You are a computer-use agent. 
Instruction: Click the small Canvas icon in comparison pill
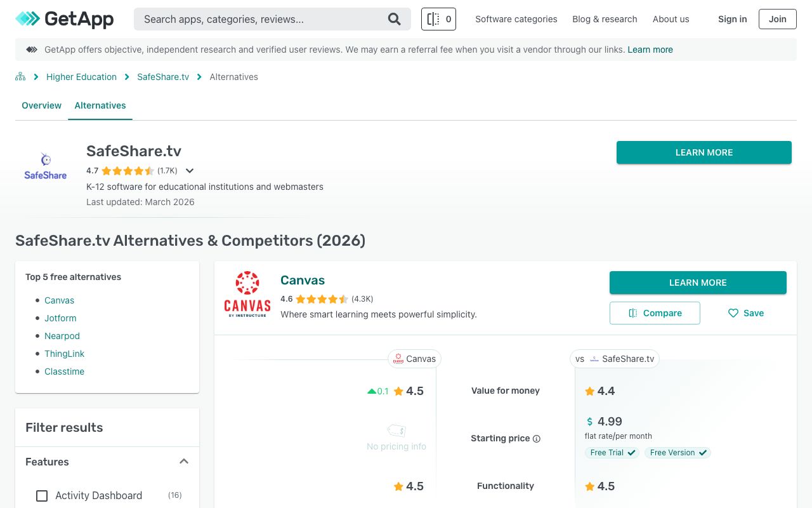pos(398,359)
